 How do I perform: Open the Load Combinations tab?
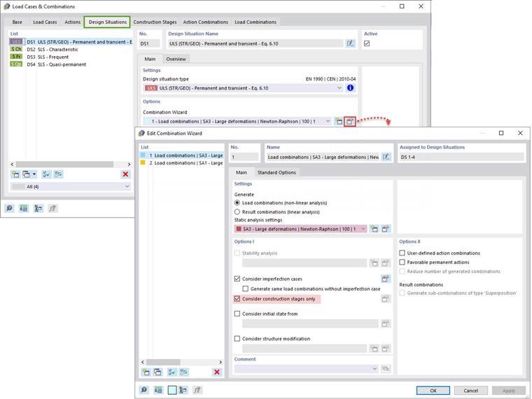[255, 22]
